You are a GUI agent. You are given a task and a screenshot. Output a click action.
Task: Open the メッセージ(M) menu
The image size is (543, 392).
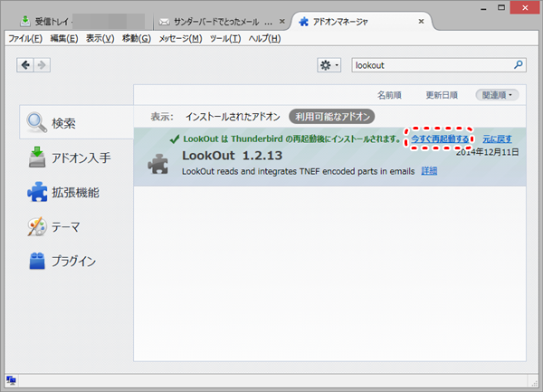[x=180, y=38]
